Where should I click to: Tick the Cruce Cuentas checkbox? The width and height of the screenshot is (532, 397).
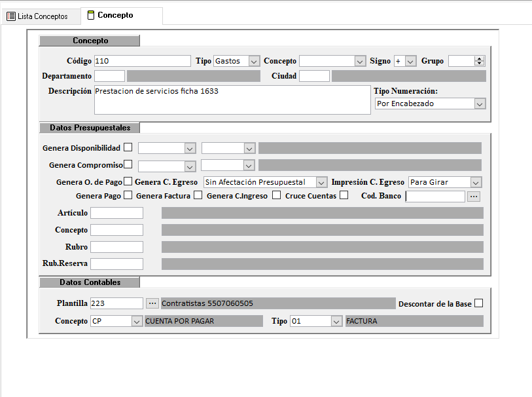344,195
